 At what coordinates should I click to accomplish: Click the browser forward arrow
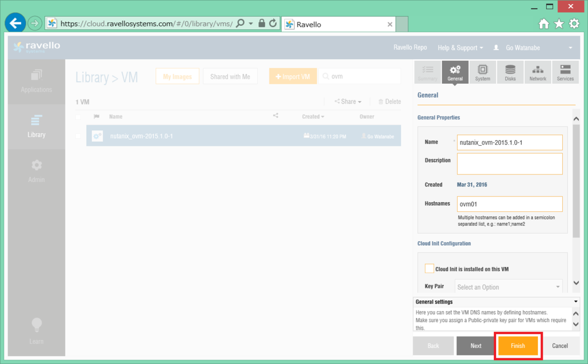34,24
